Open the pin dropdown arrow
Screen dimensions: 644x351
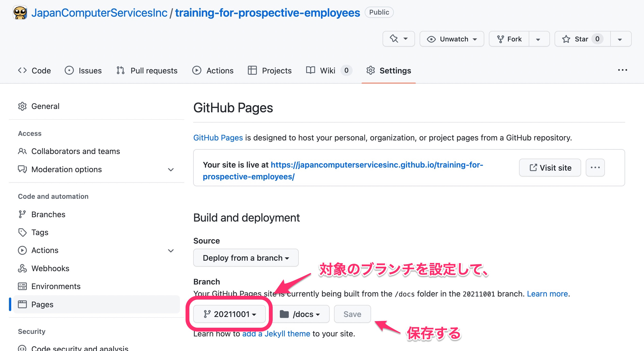click(405, 39)
